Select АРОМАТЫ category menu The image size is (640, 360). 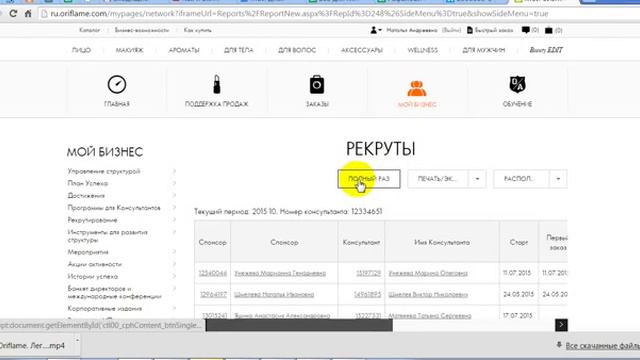184,50
